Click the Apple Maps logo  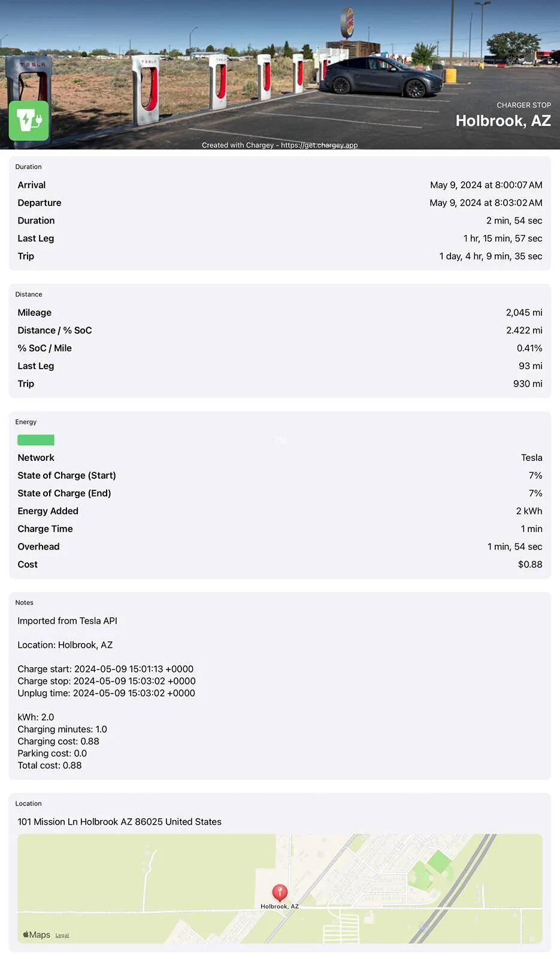37,935
